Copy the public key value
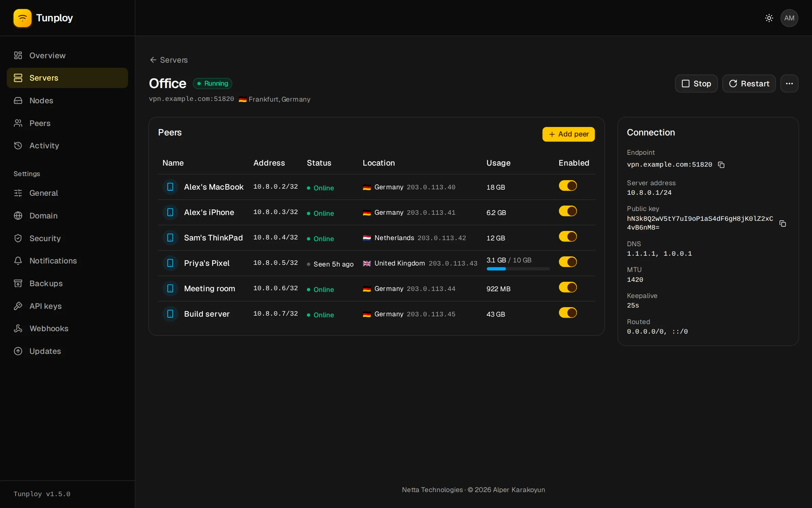Viewport: 812px width, 508px height. (x=782, y=224)
